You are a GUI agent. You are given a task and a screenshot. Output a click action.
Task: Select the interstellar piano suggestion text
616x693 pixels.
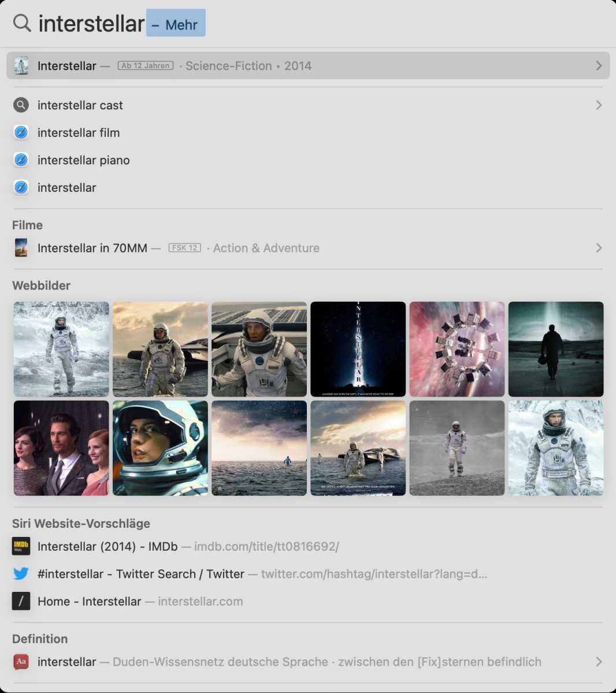point(84,160)
